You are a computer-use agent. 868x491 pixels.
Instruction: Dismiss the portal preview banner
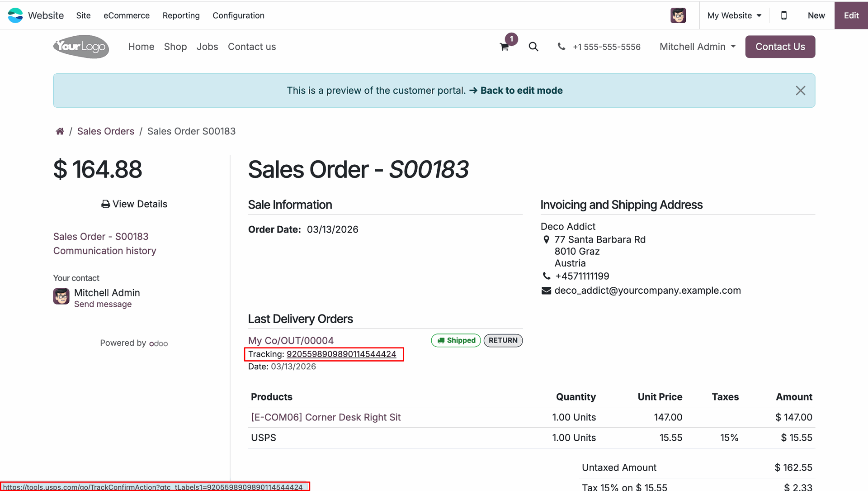(x=801, y=91)
